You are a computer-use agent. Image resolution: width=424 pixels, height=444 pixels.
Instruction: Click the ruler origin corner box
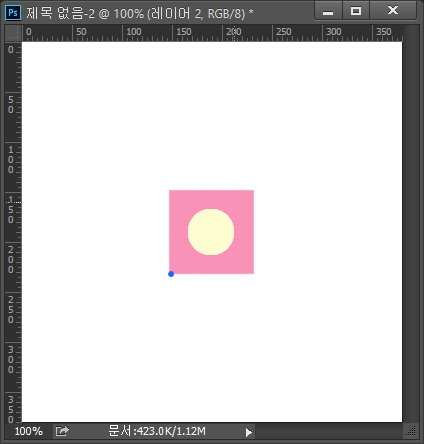tap(13, 33)
